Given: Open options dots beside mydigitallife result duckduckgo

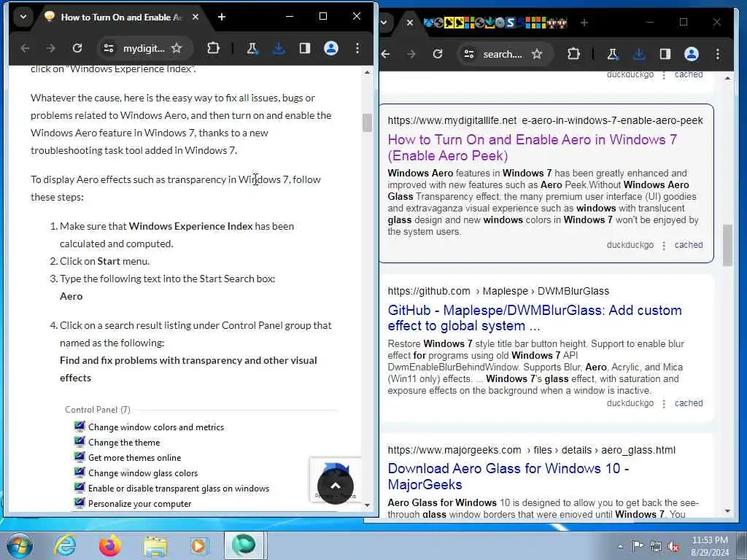Looking at the screenshot, I should 664,245.
